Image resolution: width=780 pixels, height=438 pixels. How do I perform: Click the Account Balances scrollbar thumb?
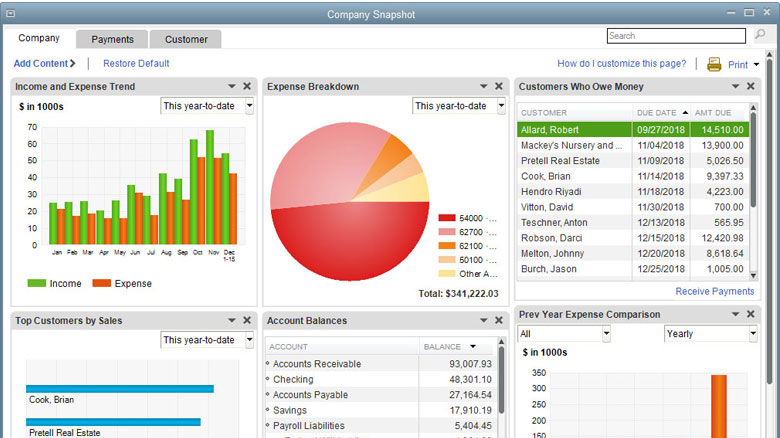(501, 379)
